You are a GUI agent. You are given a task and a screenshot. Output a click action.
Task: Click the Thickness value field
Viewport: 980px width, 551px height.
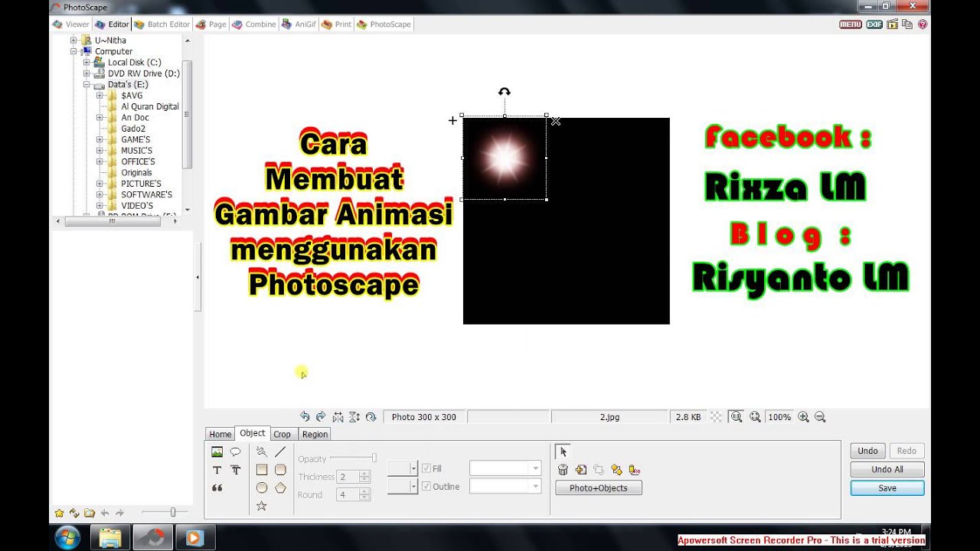348,477
